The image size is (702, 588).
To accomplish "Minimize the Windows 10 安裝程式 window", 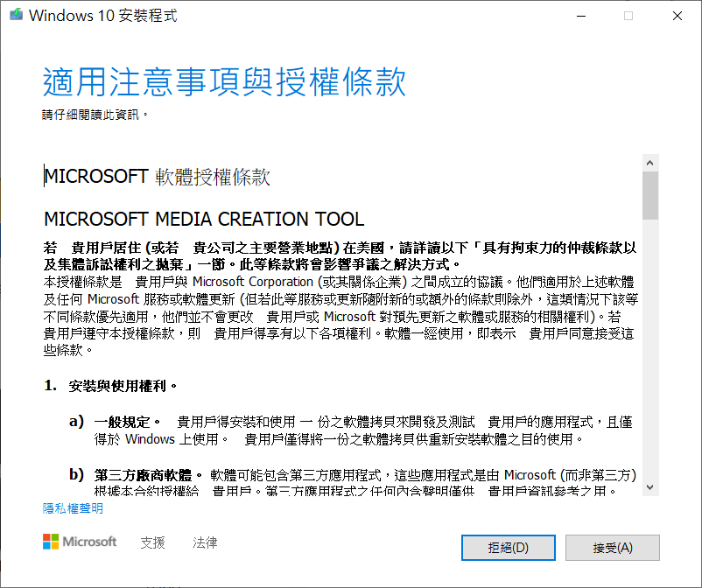I will 579,16.
